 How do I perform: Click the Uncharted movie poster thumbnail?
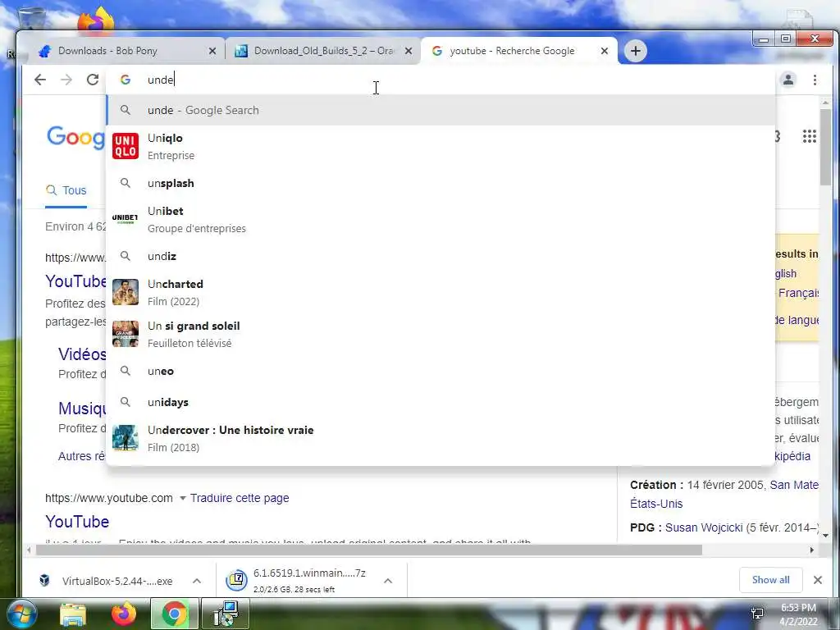(126, 292)
